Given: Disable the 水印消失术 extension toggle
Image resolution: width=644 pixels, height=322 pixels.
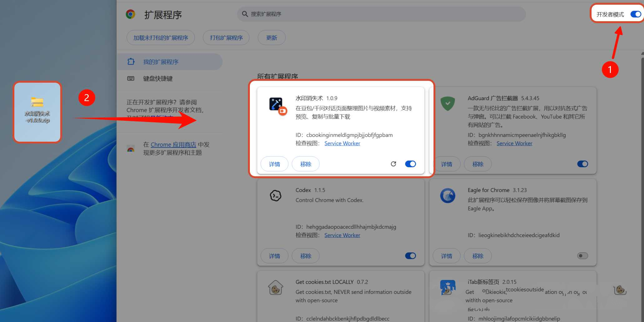Looking at the screenshot, I should (410, 164).
